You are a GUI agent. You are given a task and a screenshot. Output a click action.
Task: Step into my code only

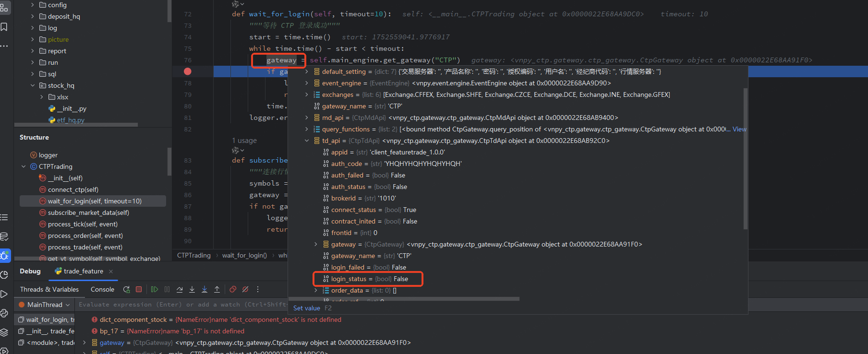(x=205, y=289)
